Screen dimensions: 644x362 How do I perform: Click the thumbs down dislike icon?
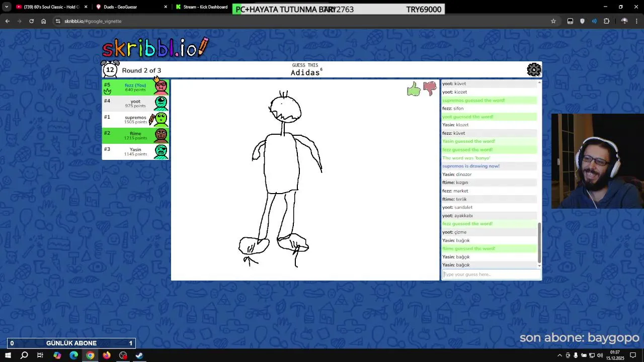click(x=430, y=88)
